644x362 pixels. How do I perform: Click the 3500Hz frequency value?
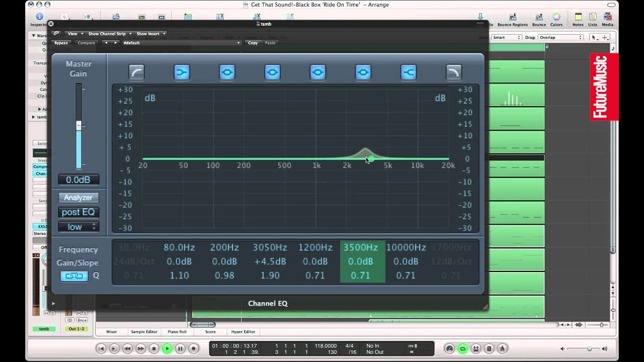(x=361, y=247)
